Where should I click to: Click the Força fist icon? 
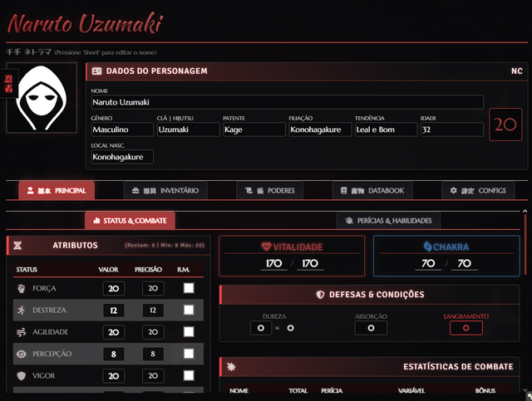(22, 288)
